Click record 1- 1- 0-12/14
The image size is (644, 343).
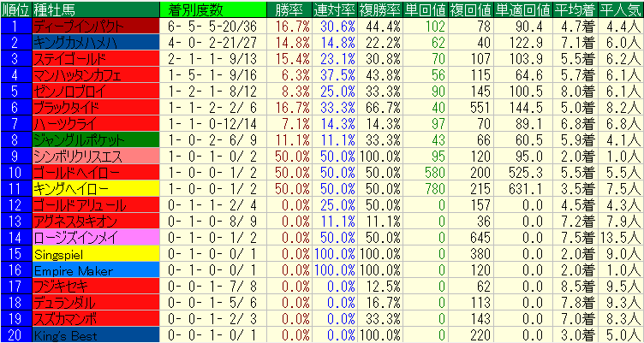pyautogui.click(x=212, y=124)
